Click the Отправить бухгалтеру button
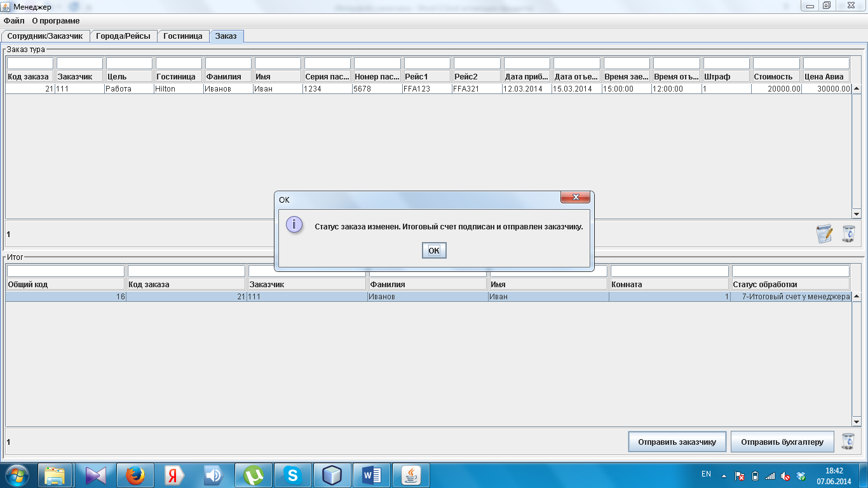Screen dimensions: 868x488 (x=782, y=442)
